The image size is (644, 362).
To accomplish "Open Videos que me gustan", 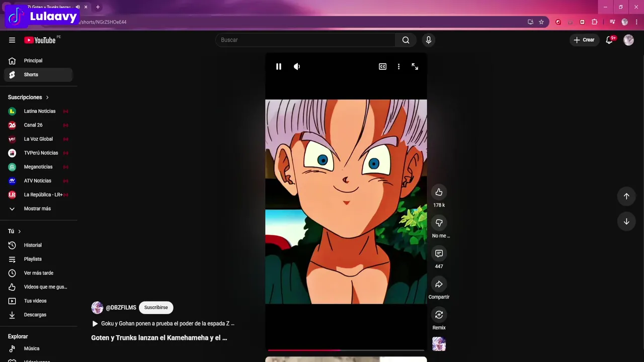I will click(38, 287).
